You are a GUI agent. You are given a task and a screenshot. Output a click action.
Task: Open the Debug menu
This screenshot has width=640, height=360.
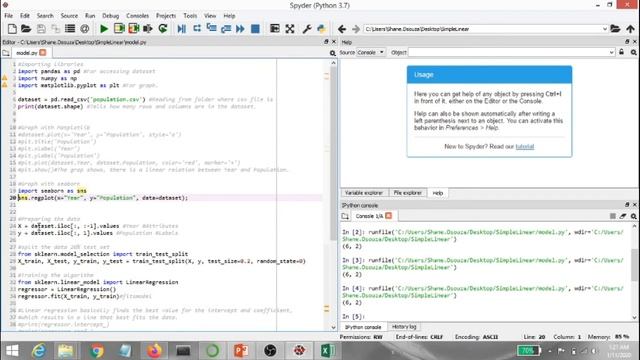point(111,16)
